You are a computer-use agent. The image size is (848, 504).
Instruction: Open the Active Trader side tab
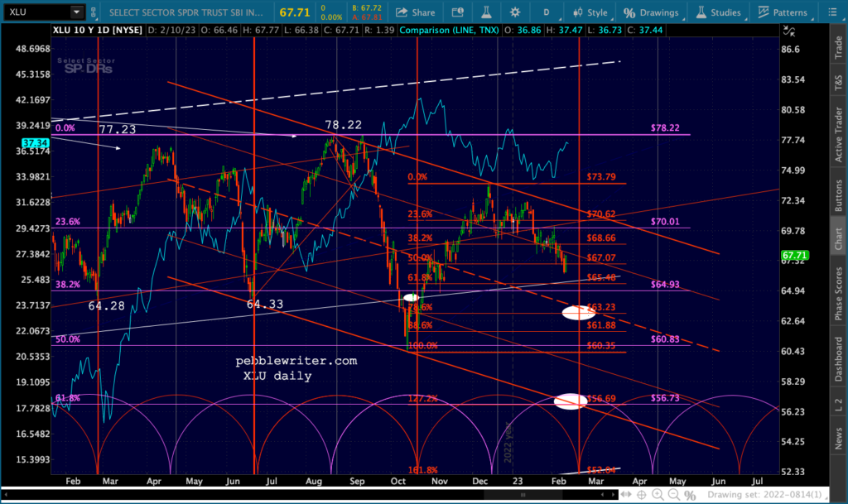coord(838,134)
